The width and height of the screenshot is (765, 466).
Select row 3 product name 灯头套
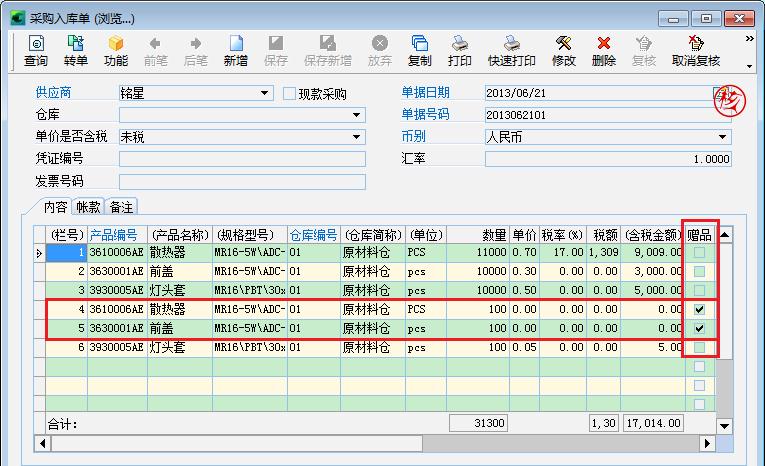click(180, 290)
